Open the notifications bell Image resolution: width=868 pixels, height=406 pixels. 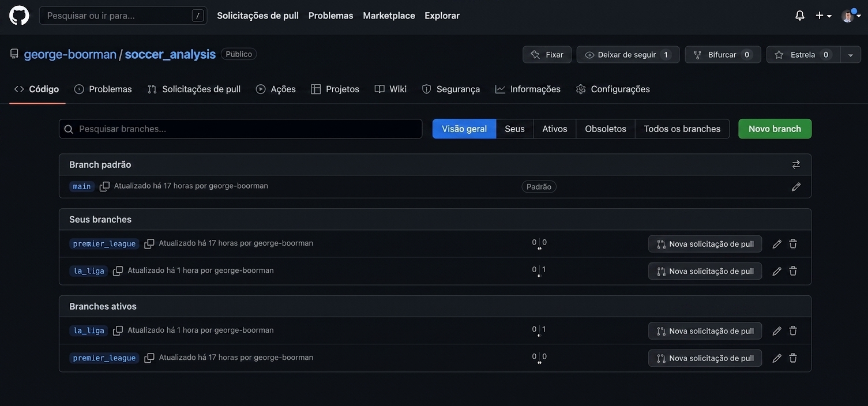[x=799, y=16]
